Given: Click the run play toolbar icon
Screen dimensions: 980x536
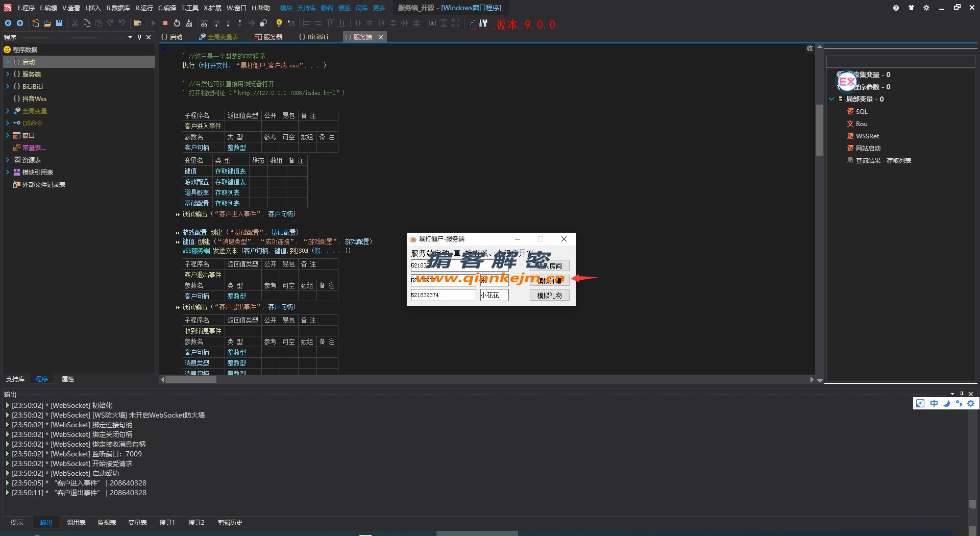Looking at the screenshot, I should click(x=153, y=23).
